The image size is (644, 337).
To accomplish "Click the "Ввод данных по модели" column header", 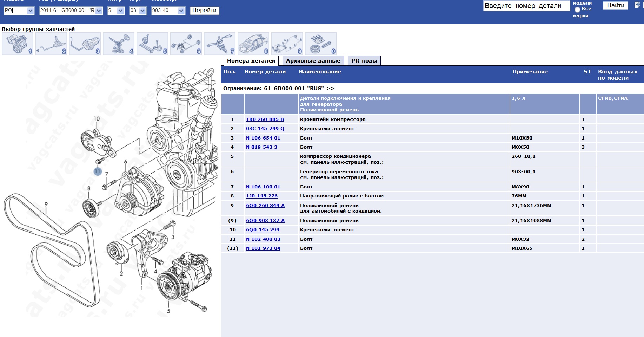I will click(x=618, y=75).
